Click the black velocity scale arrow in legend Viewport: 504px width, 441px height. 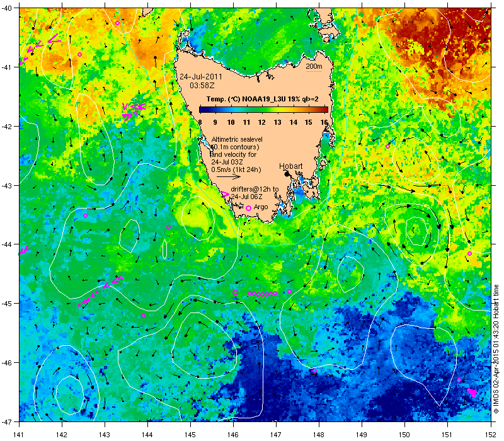(229, 176)
